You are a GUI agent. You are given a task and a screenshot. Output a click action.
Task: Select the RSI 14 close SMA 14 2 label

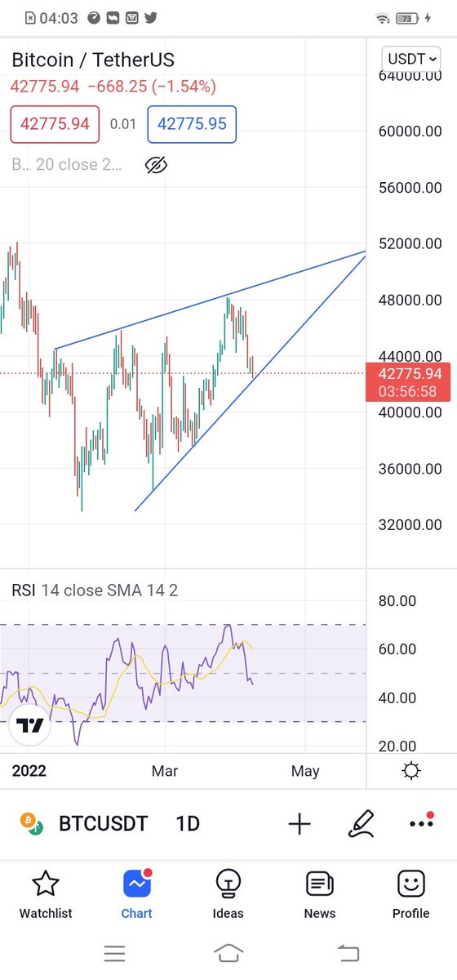[x=95, y=590]
